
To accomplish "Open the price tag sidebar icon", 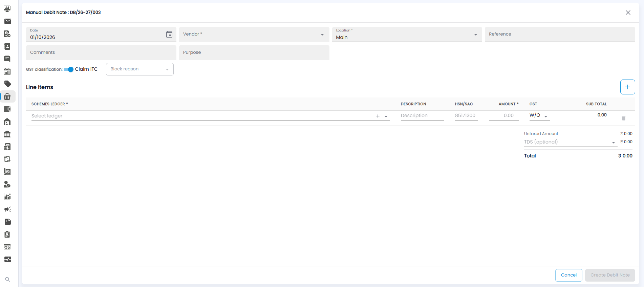I will pos(7,84).
